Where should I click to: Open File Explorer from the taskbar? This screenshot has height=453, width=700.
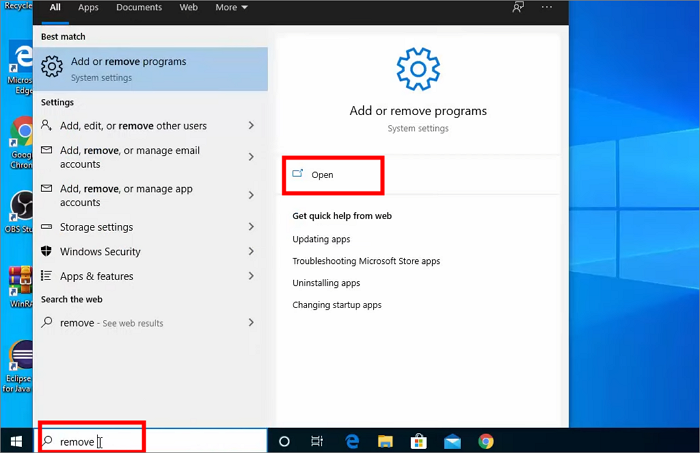385,441
